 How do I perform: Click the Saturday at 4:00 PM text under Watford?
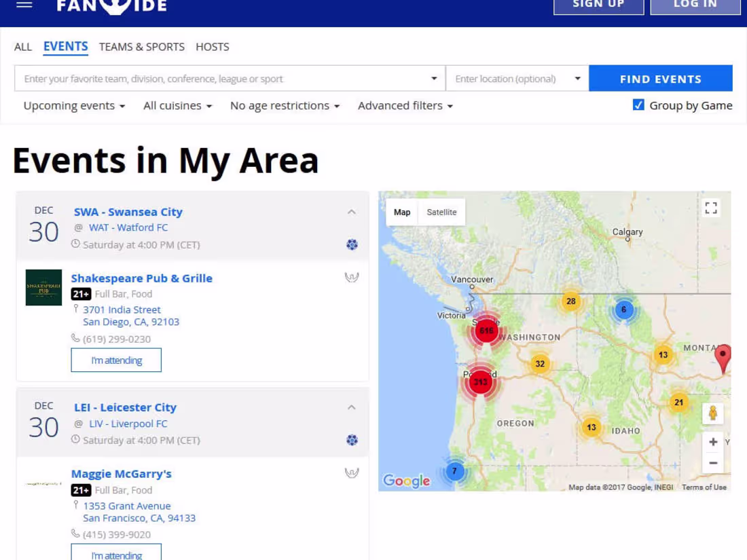(141, 245)
